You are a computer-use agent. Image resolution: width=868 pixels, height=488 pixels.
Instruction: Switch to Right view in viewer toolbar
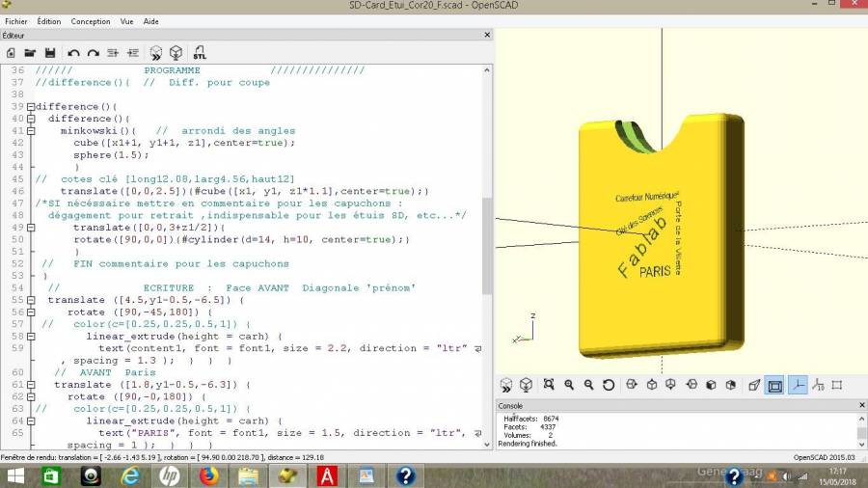632,385
